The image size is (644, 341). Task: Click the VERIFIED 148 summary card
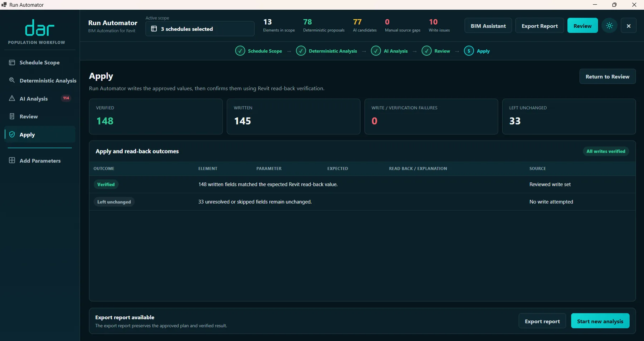156,117
